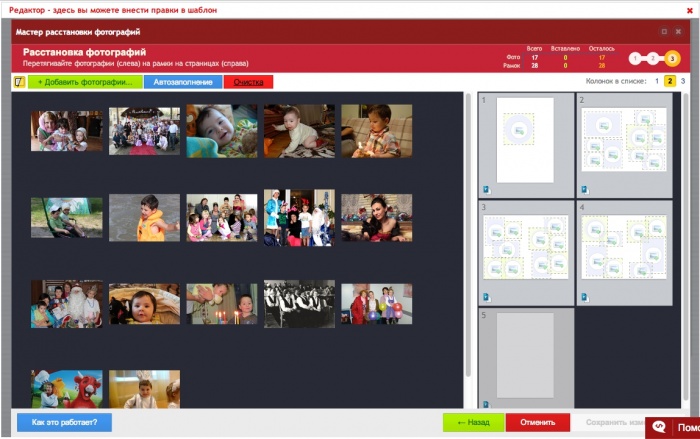Screen dimensions: 700x439
Task: Select large group photo outside building
Action: (145, 131)
